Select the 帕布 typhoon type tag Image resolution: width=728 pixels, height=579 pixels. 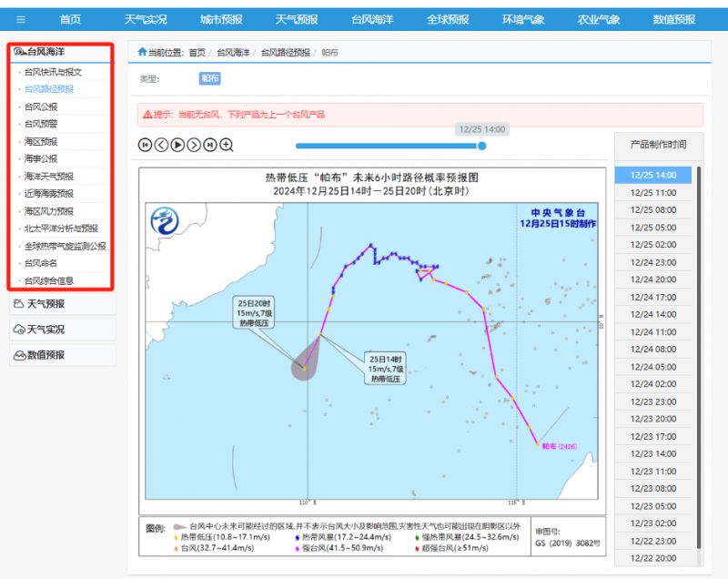coord(210,78)
